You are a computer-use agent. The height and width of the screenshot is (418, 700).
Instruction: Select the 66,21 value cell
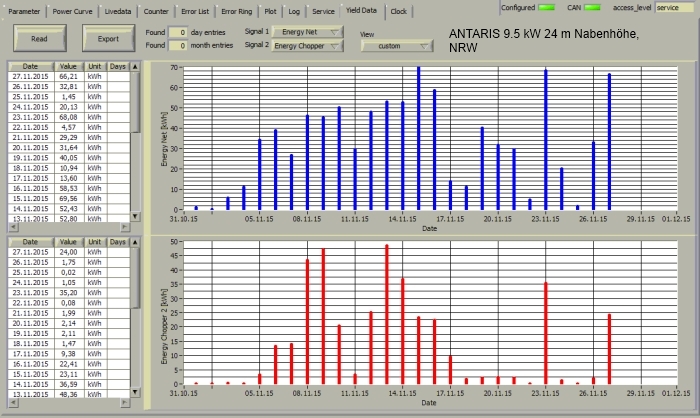pyautogui.click(x=68, y=76)
